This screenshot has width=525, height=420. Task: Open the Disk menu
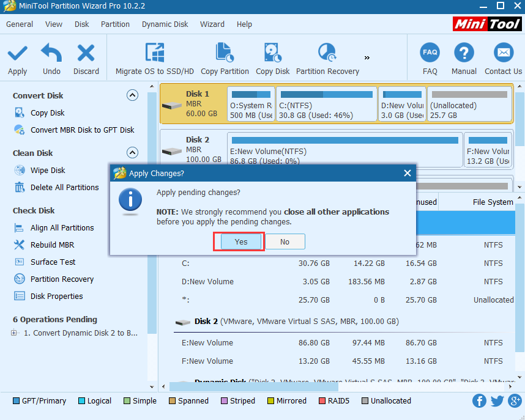tap(82, 24)
